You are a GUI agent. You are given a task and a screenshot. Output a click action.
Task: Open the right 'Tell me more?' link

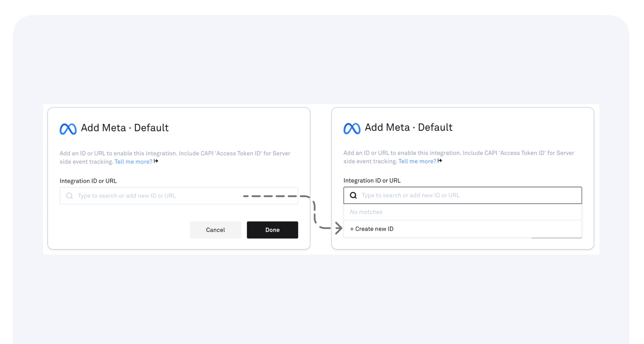click(417, 161)
